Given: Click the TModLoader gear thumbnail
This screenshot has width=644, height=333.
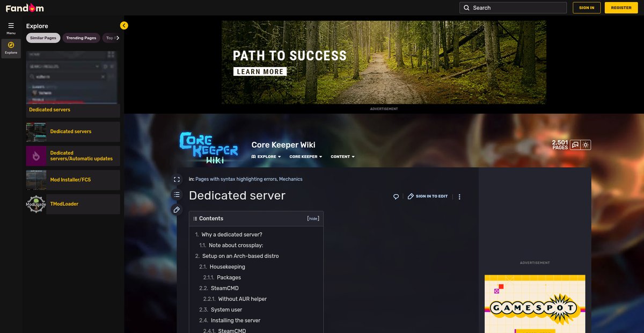Looking at the screenshot, I should click(36, 204).
